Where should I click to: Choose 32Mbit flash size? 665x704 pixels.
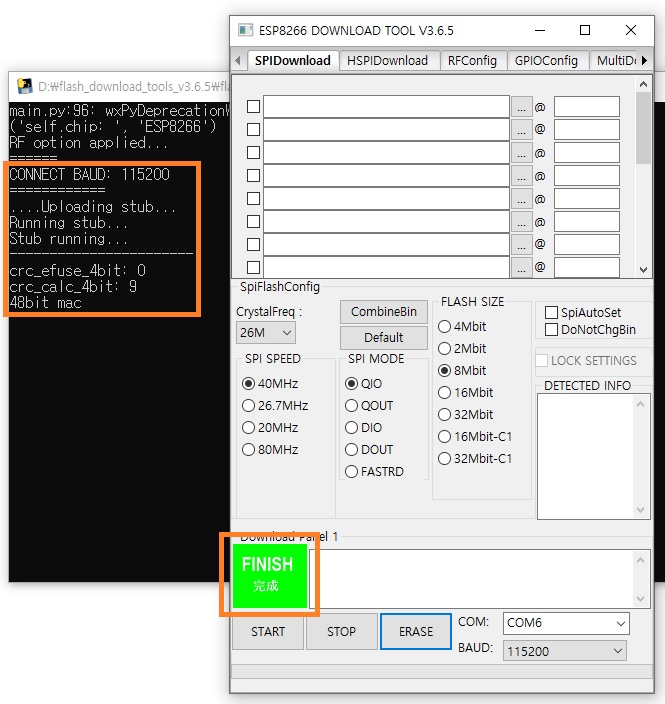466,414
